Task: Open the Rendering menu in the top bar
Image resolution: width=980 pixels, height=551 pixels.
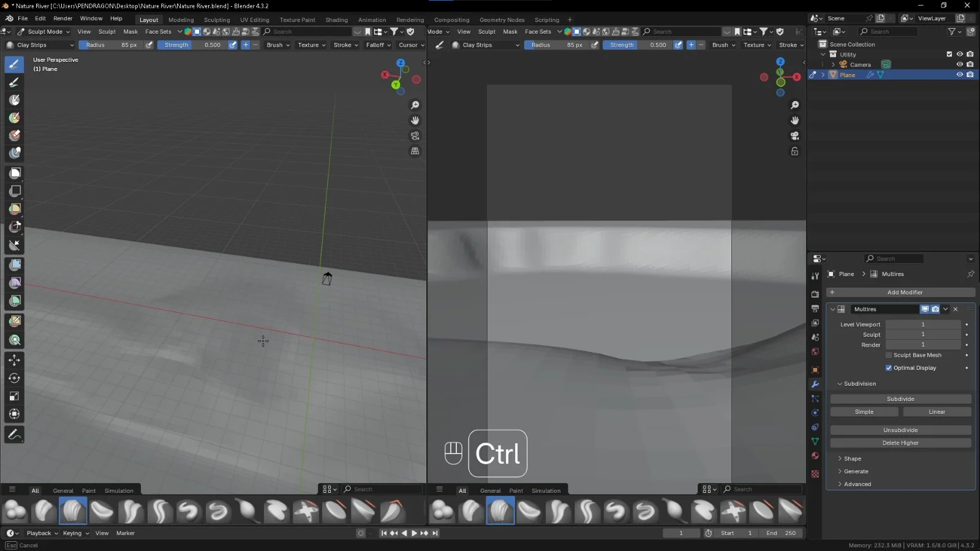Action: (x=410, y=20)
